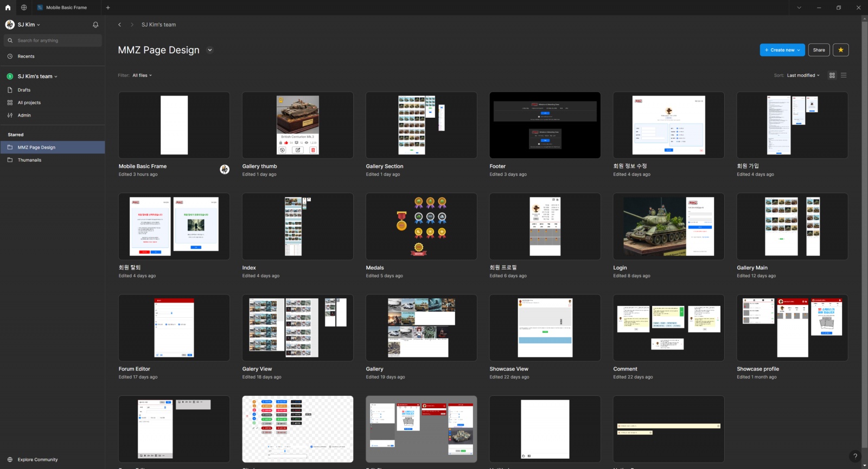Navigate back with the left arrow
Viewport: 868px width, 469px height.
point(120,25)
